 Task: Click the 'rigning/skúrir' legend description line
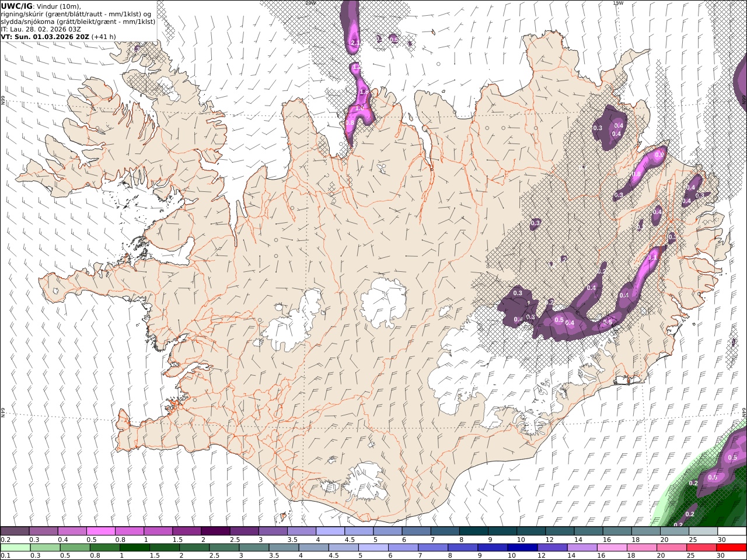(x=76, y=14)
